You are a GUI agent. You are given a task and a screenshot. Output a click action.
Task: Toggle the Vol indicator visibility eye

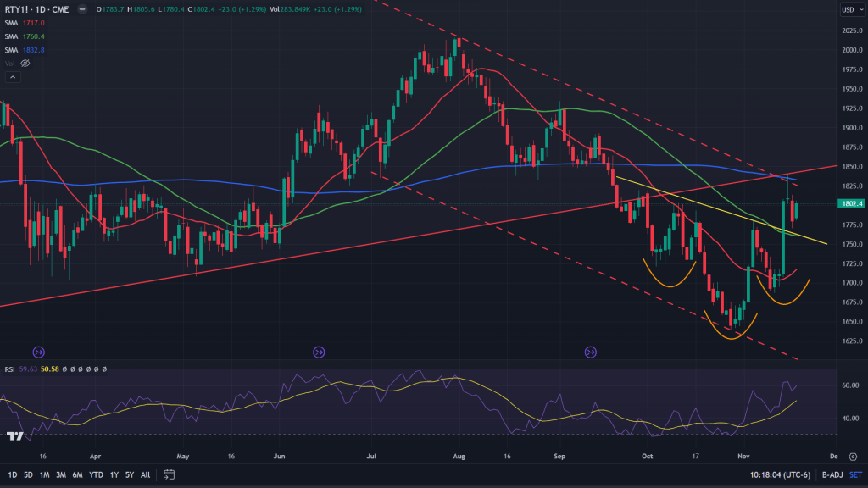point(25,64)
